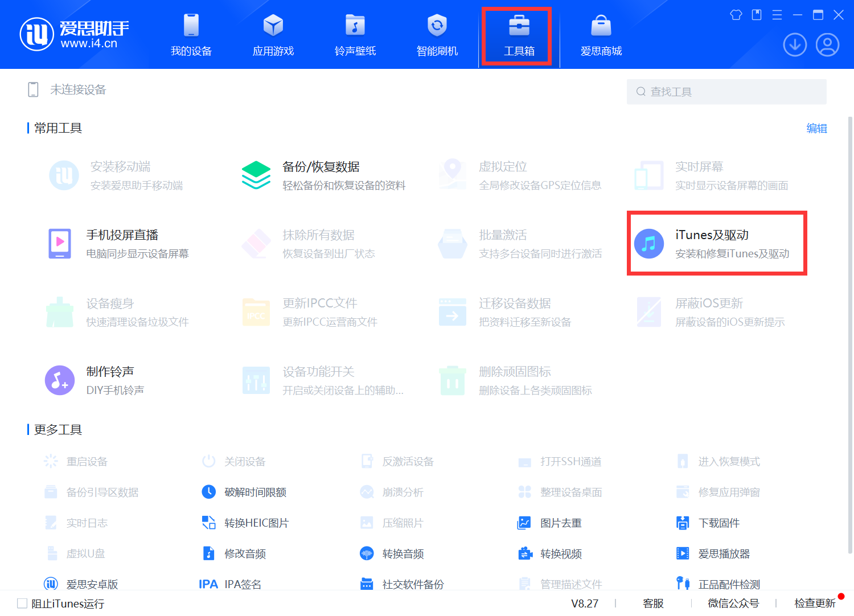Open 设备功能开关 tool
The image size is (854, 616).
point(323,380)
